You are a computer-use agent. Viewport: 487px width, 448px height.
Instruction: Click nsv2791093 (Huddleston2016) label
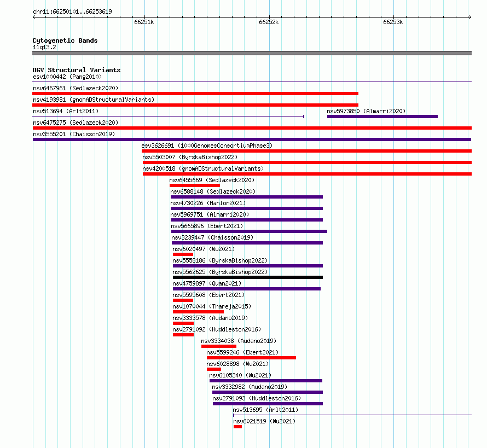pyautogui.click(x=257, y=398)
